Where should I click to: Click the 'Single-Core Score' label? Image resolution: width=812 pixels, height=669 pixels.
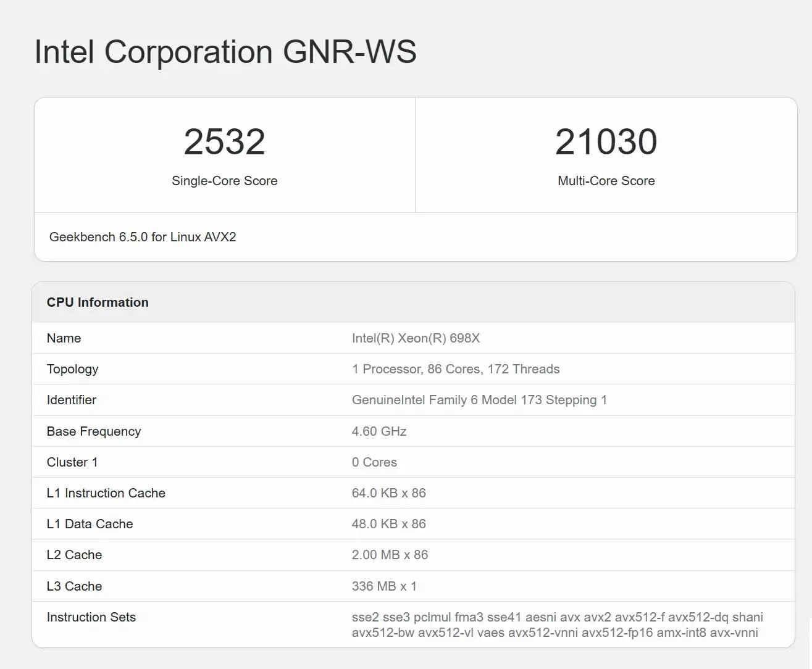pos(225,181)
